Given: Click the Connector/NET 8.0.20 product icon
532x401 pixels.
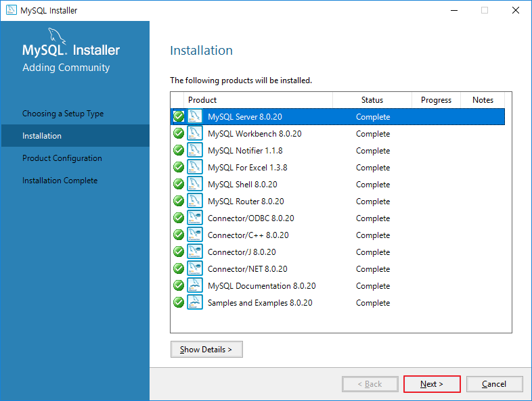Looking at the screenshot, I should point(195,269).
